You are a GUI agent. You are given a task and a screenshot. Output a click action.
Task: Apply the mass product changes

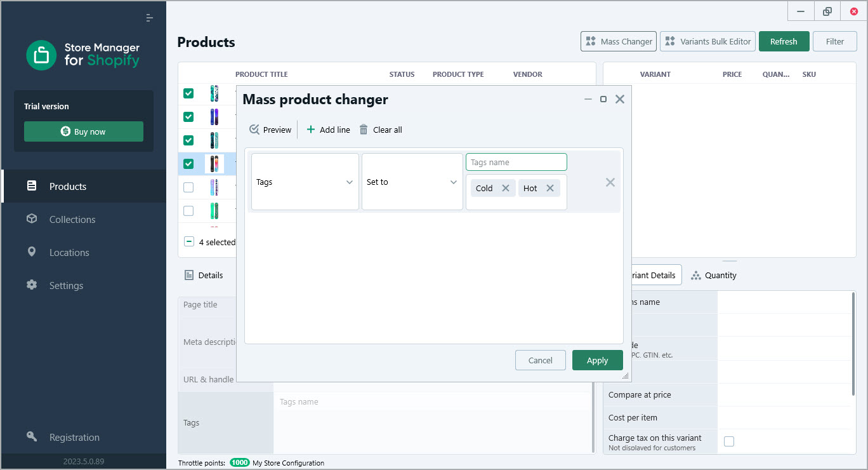[x=598, y=360]
